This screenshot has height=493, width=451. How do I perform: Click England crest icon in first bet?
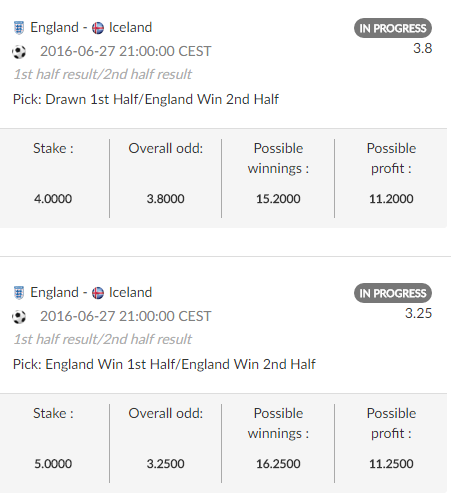[x=19, y=28]
